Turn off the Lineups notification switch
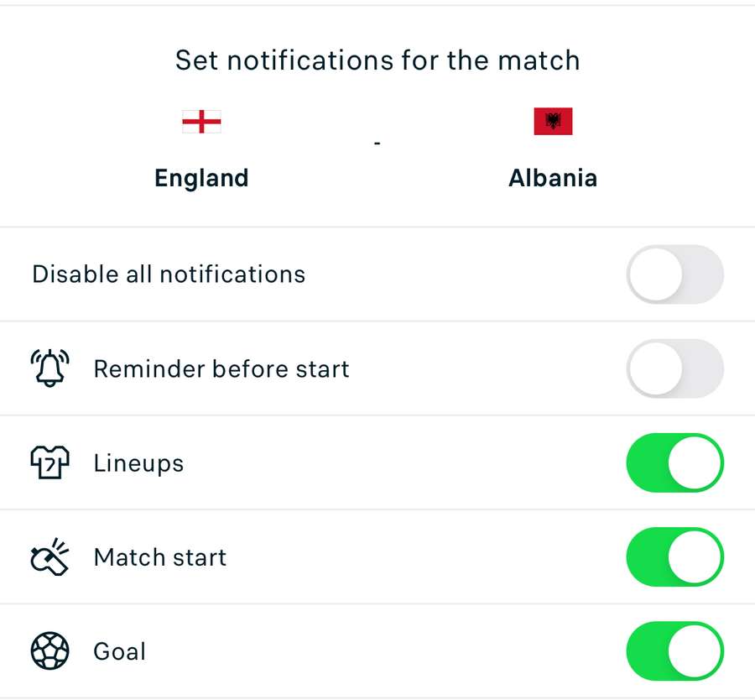The width and height of the screenshot is (755, 700). coord(674,462)
